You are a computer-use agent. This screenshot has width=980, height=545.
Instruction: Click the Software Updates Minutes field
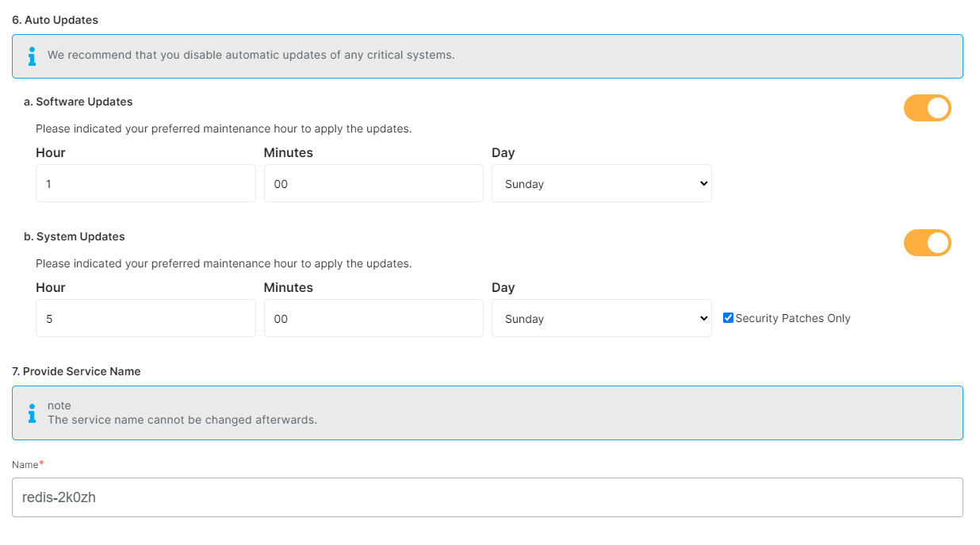click(373, 183)
